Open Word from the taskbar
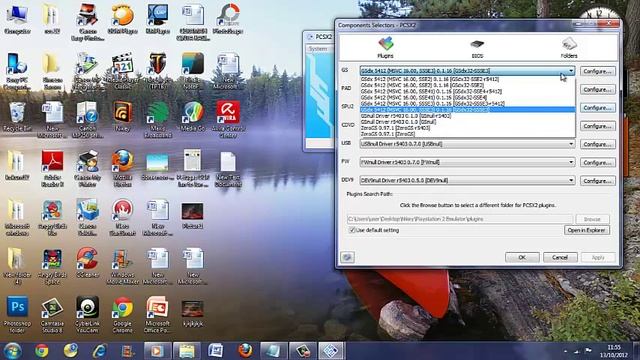This screenshot has height=360, width=640. tap(216, 351)
